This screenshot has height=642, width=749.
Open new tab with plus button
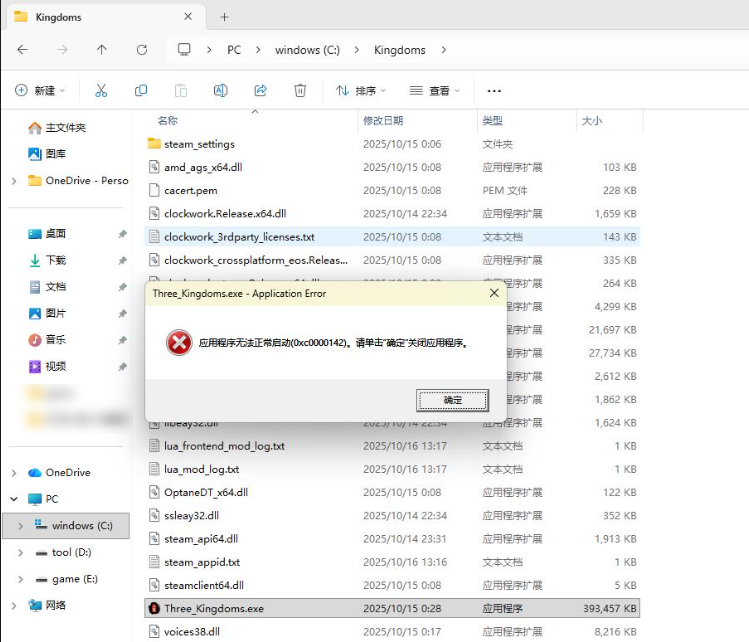click(224, 17)
